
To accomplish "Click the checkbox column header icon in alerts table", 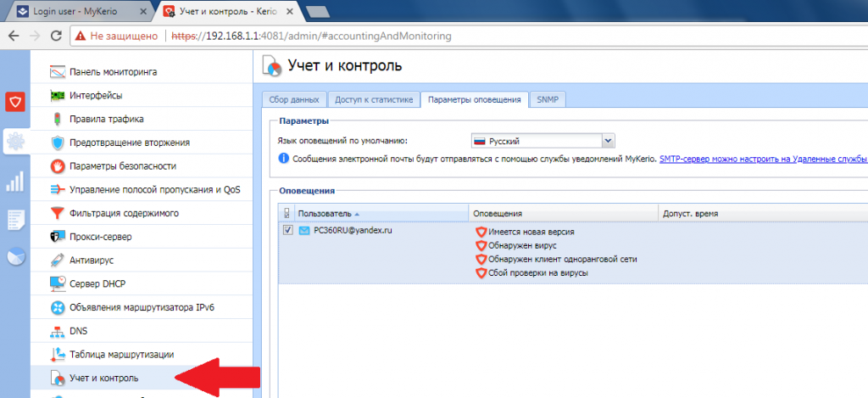I will pos(287,213).
